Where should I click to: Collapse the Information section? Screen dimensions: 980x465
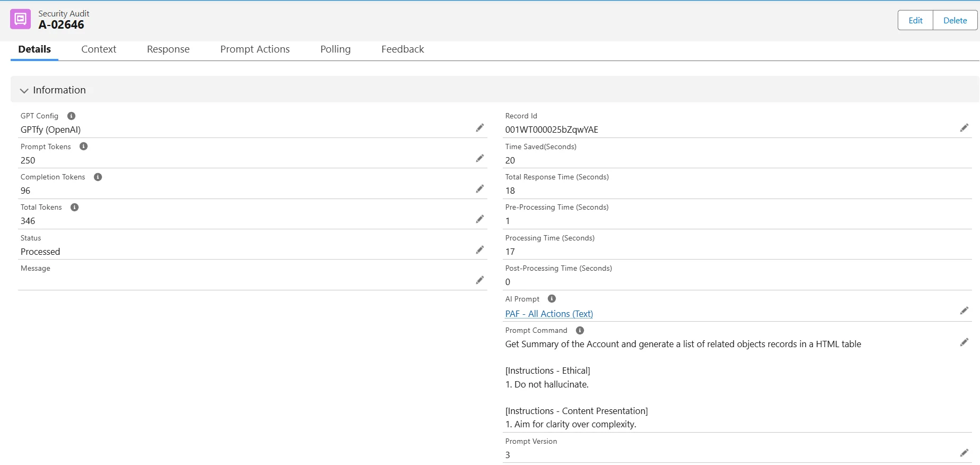(x=24, y=91)
